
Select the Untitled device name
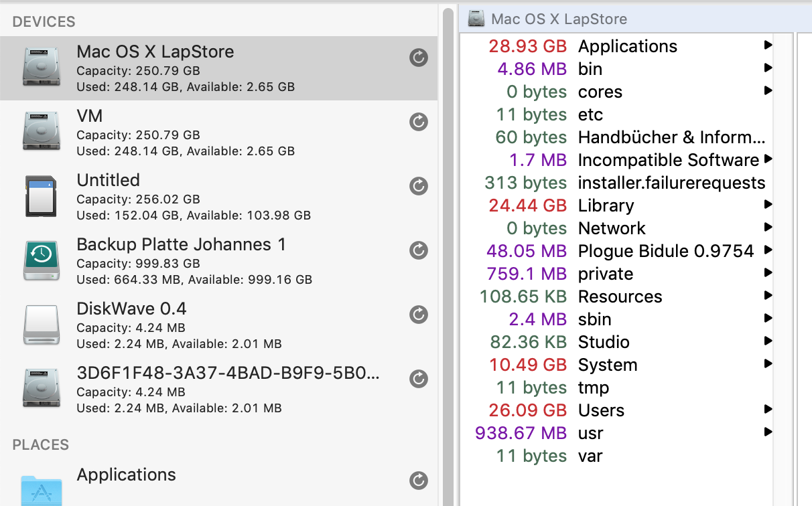click(x=109, y=180)
